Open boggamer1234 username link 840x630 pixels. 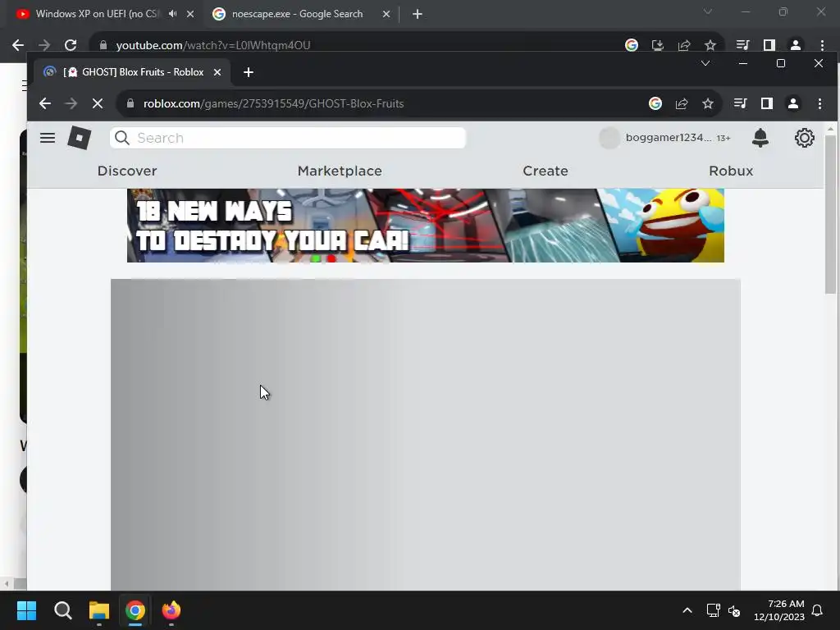tap(668, 138)
